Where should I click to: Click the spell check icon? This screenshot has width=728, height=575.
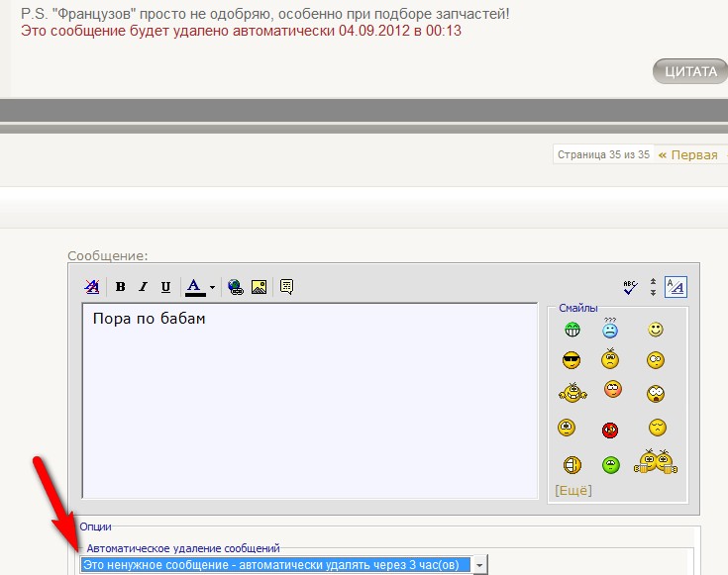pyautogui.click(x=630, y=287)
